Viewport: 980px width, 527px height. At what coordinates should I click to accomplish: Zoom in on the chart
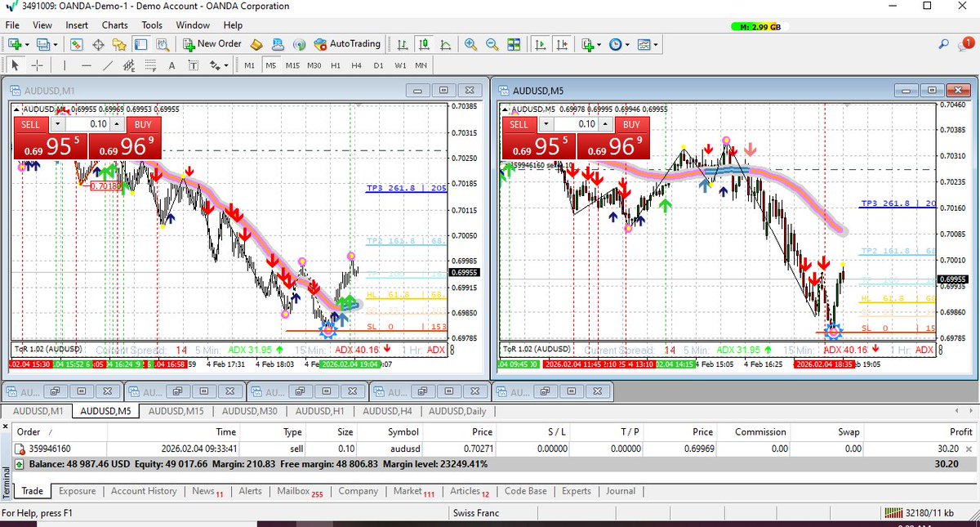pos(471,44)
